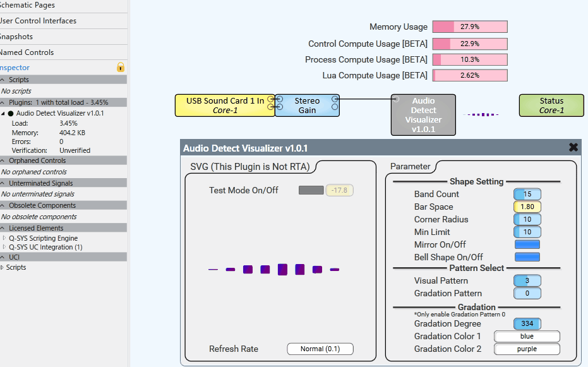588x367 pixels.
Task: Expand Q-SYS Scripting Engine tree item
Action: click(x=4, y=238)
